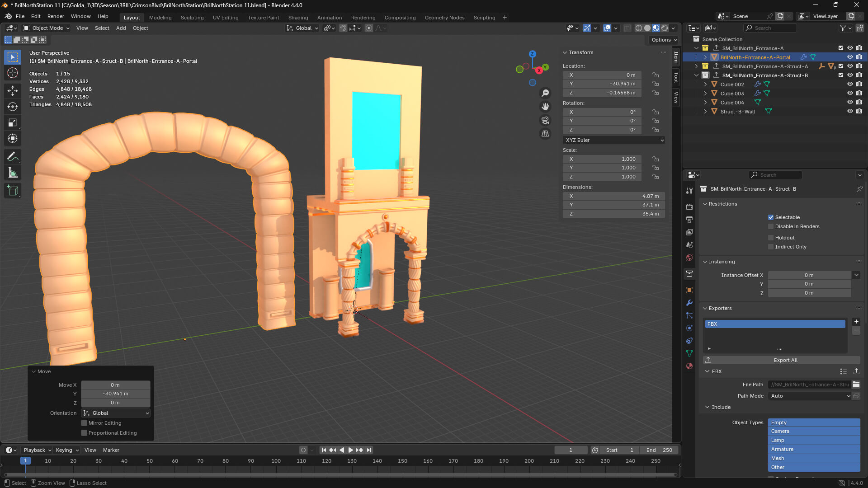Check the Mirror Editing option

(x=84, y=423)
